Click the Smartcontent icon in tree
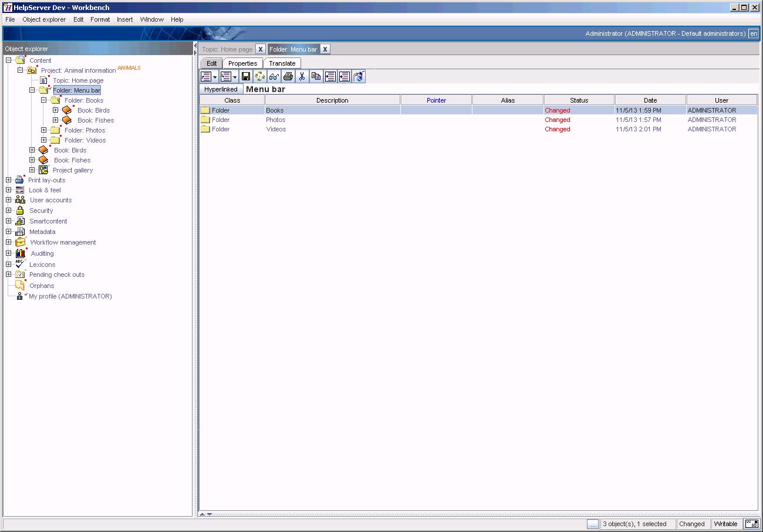This screenshot has width=763, height=532. click(20, 221)
